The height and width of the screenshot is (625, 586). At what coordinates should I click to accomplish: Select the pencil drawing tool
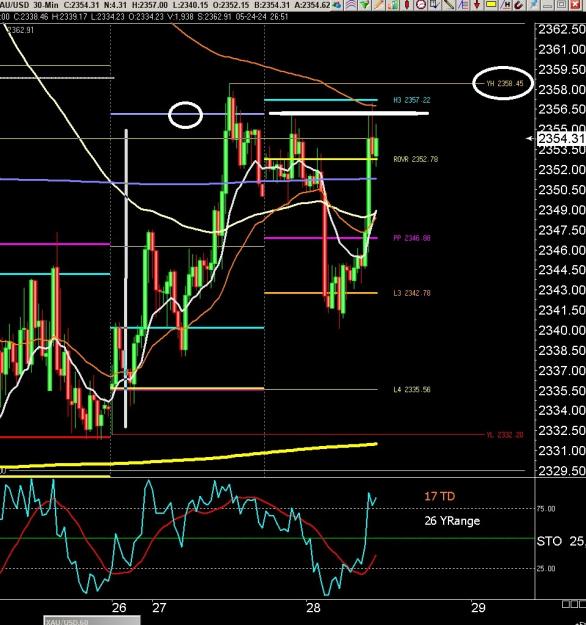point(378,4)
